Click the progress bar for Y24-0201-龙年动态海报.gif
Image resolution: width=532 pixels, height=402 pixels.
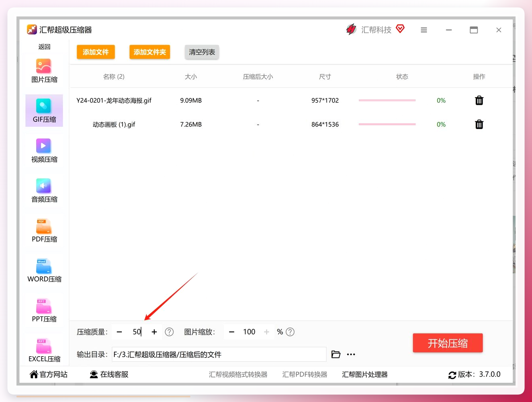tap(387, 100)
